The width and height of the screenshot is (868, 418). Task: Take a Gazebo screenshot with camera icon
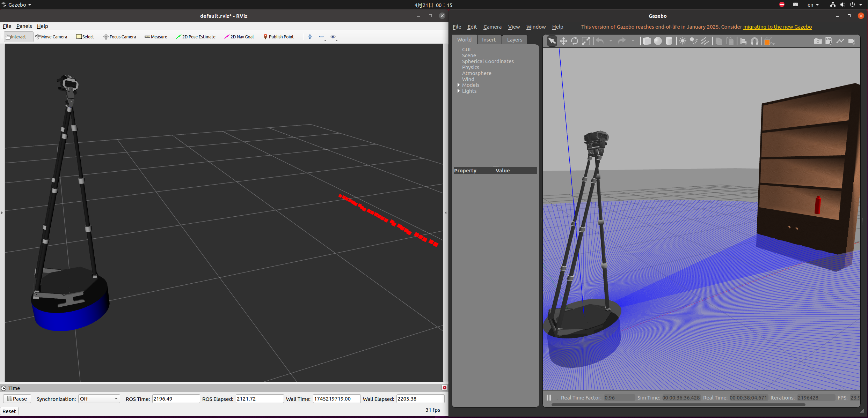(x=818, y=41)
